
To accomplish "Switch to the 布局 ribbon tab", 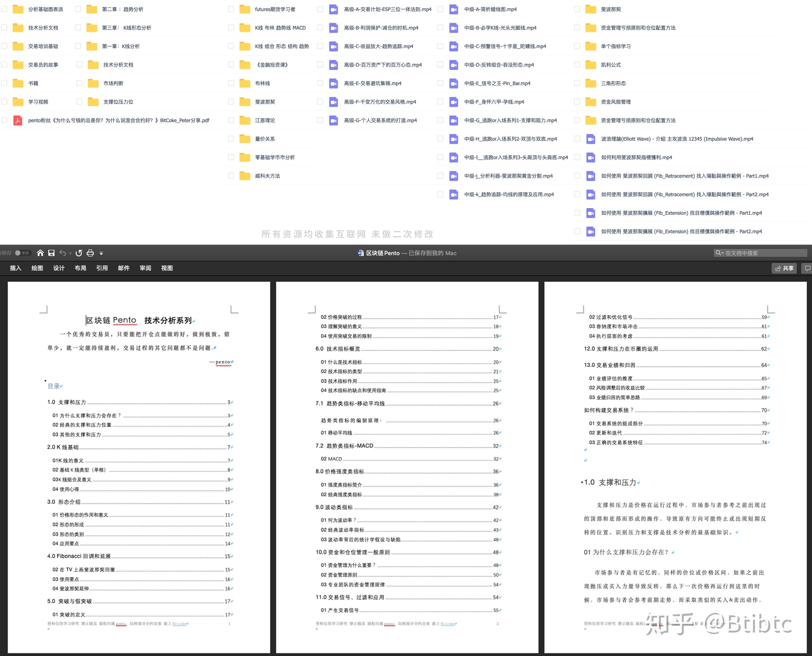I will (80, 268).
